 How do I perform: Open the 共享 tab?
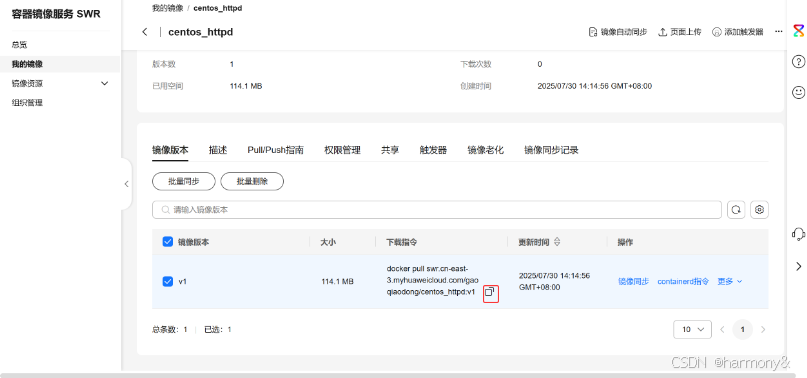click(x=390, y=150)
